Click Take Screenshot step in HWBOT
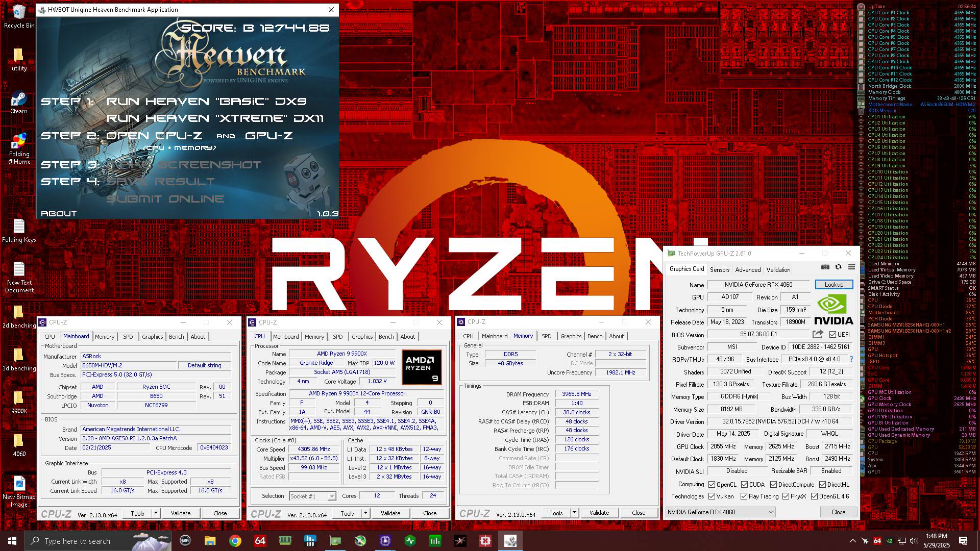 (x=184, y=165)
